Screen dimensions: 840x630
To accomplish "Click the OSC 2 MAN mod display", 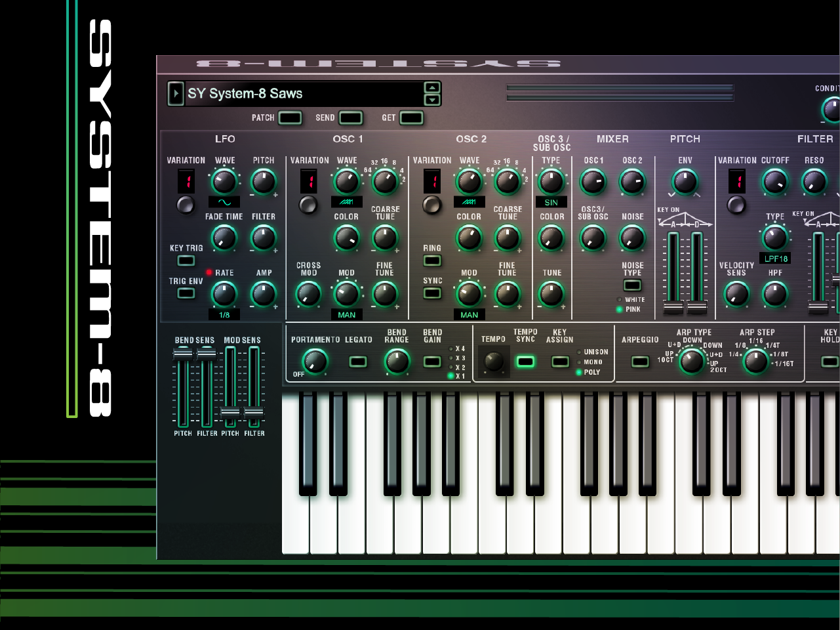I will (468, 315).
